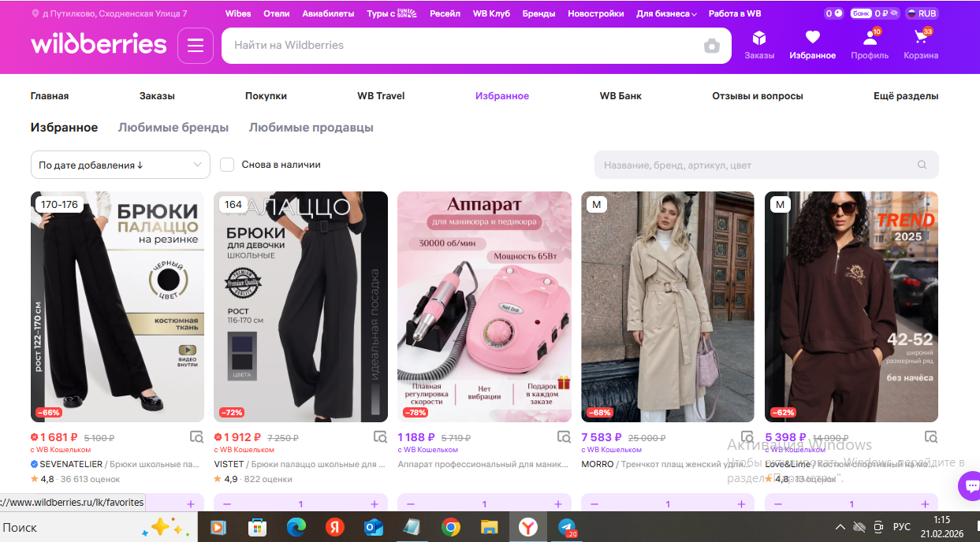Screen dimensions: 980x542
Task: Open the beige trench coat product image
Action: (x=668, y=307)
